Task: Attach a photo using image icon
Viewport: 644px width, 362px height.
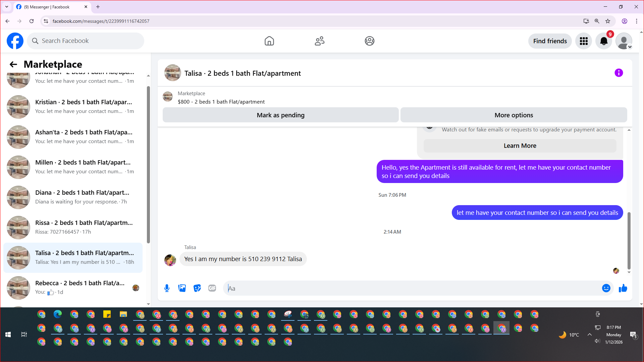Action: click(x=182, y=288)
